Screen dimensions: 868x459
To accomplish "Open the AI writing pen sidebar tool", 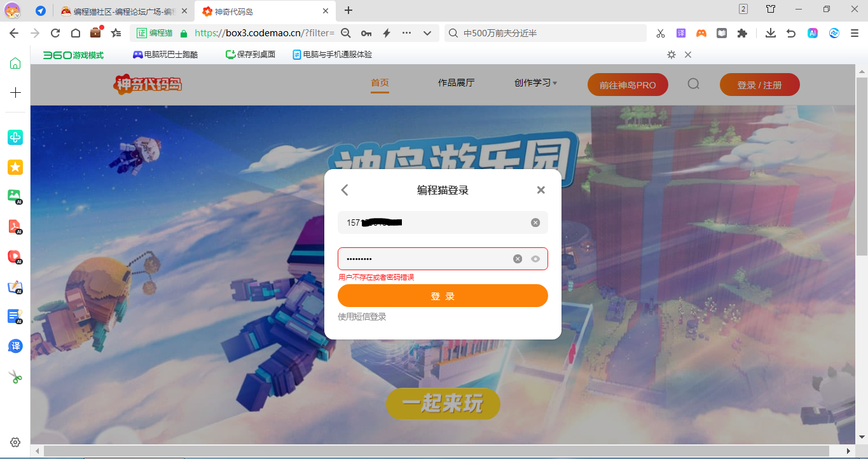I will [x=15, y=287].
